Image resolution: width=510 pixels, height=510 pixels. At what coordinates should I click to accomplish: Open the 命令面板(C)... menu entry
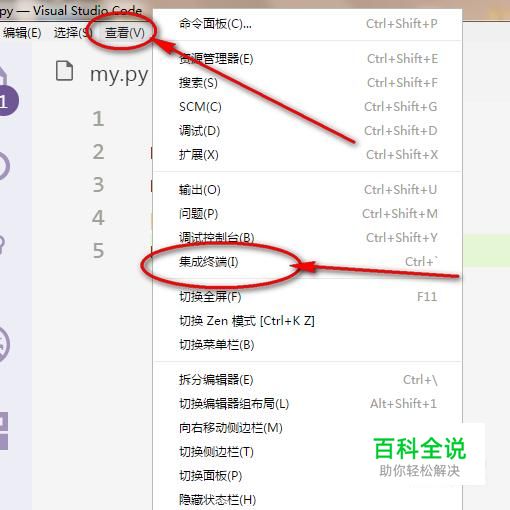pos(307,24)
